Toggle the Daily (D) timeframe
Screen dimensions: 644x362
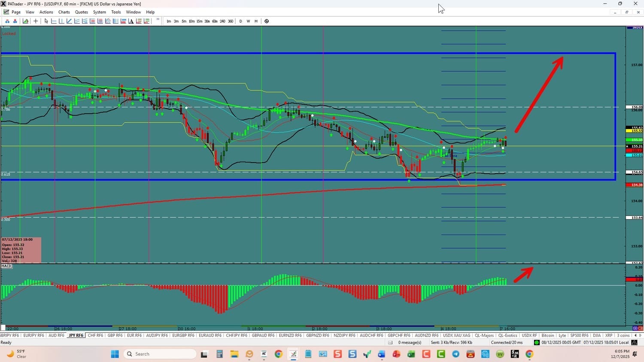click(240, 21)
